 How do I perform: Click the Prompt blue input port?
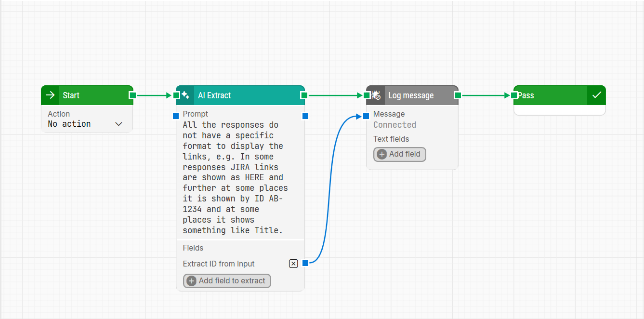pos(176,116)
